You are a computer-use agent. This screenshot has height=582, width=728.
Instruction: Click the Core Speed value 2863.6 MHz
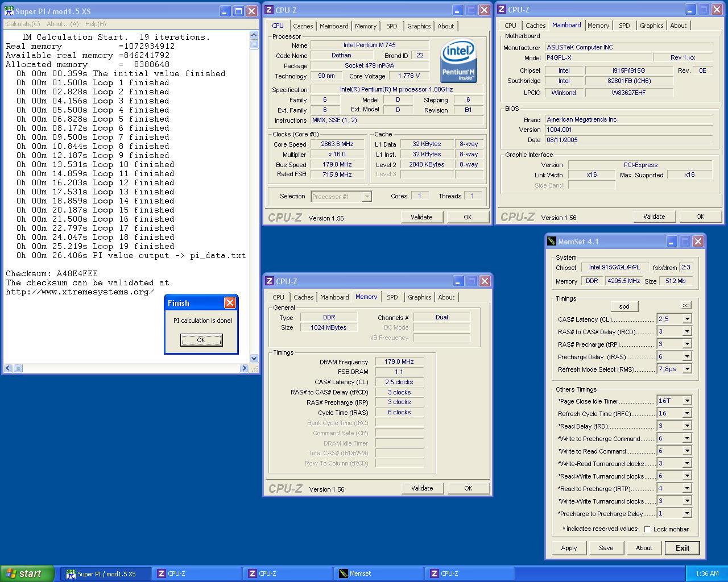click(337, 144)
